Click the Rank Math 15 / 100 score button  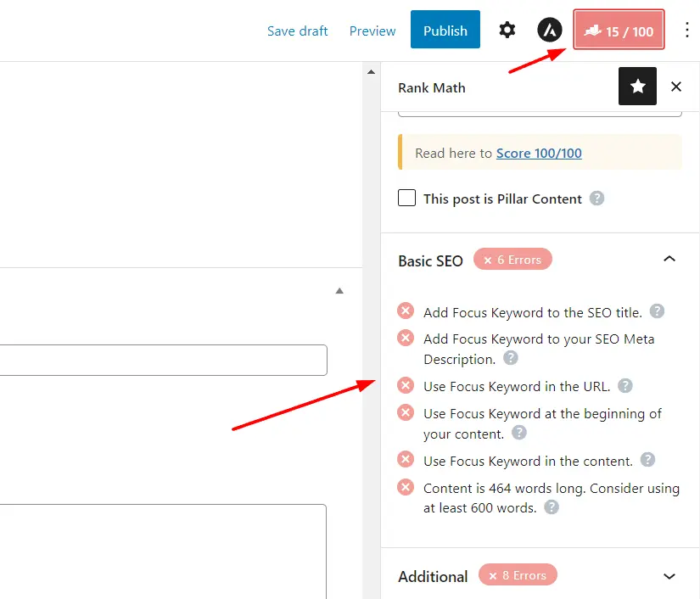click(619, 30)
